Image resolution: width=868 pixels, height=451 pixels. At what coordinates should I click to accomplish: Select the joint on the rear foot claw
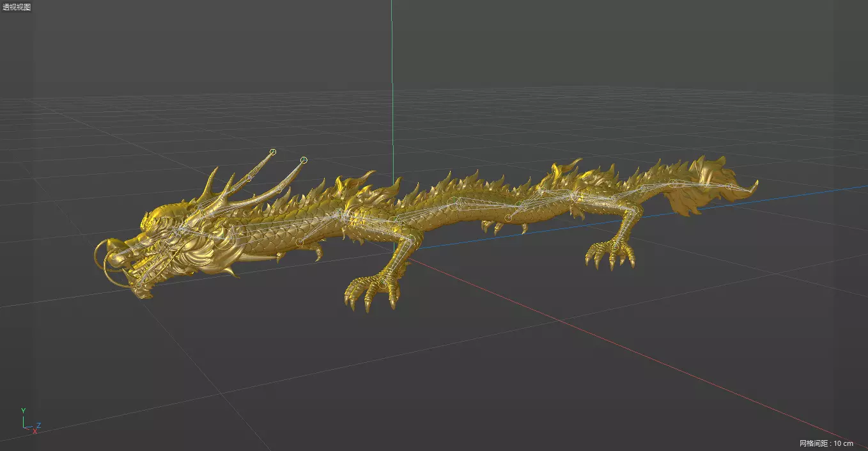[x=614, y=248]
